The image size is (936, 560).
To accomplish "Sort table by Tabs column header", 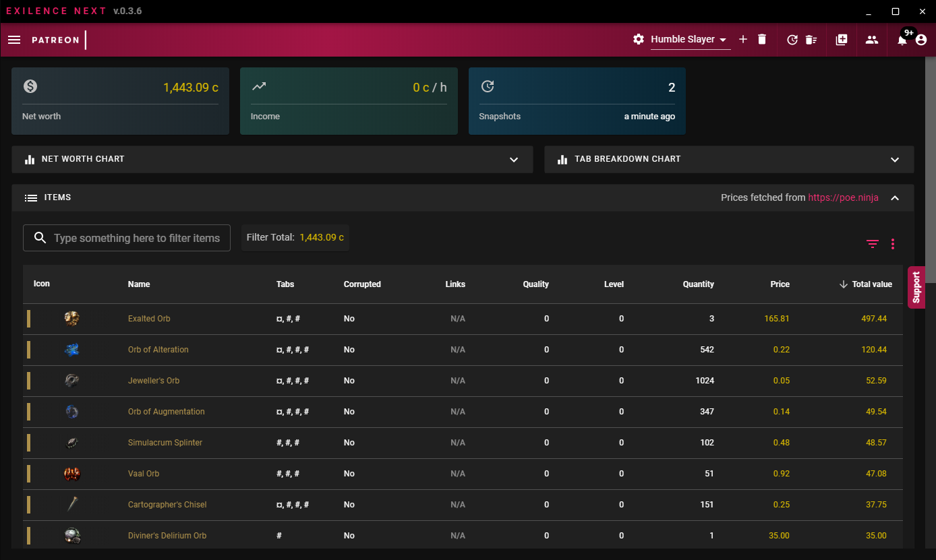I will [x=285, y=284].
